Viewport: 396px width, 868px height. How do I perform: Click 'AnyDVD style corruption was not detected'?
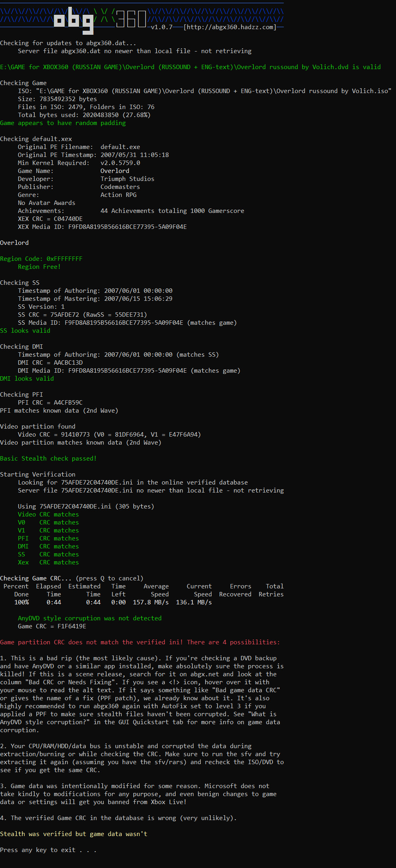coord(90,618)
